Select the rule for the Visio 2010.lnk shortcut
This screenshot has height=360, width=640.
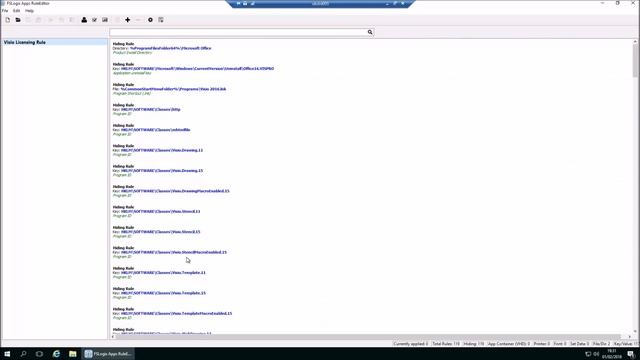(169, 89)
